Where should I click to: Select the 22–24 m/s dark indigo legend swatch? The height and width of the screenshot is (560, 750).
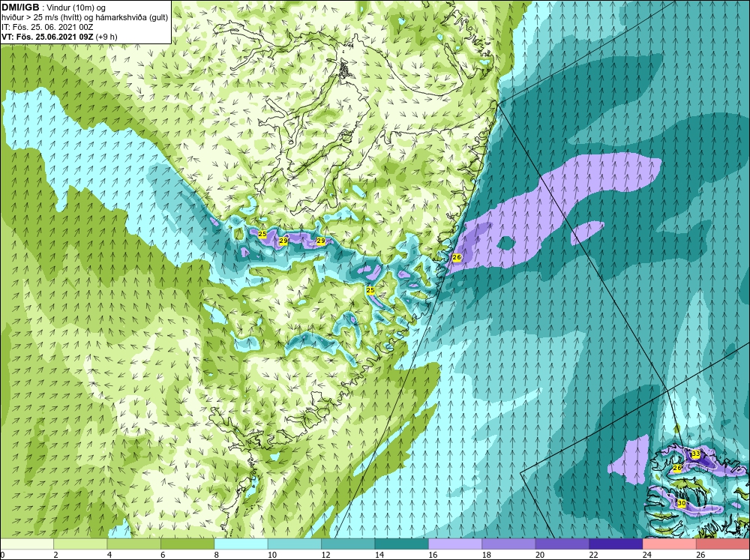pos(616,544)
